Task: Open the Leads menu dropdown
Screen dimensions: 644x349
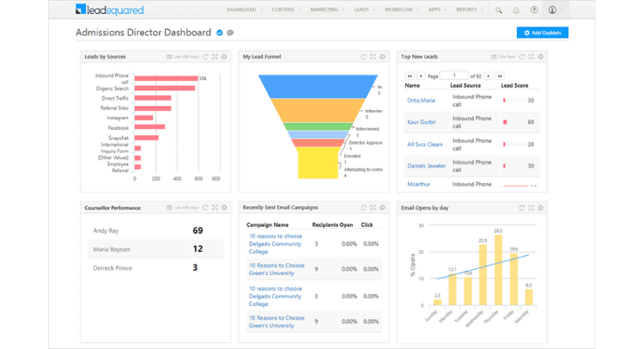Action: pos(365,9)
